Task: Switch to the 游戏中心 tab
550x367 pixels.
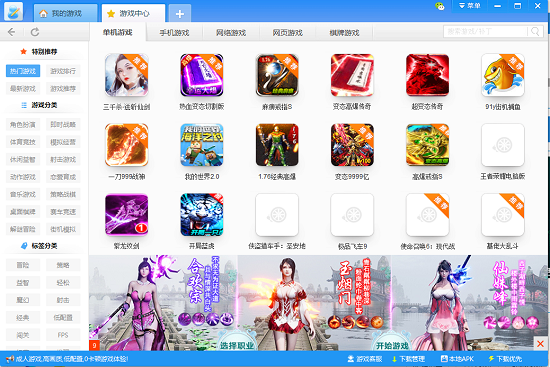Action: pyautogui.click(x=133, y=13)
